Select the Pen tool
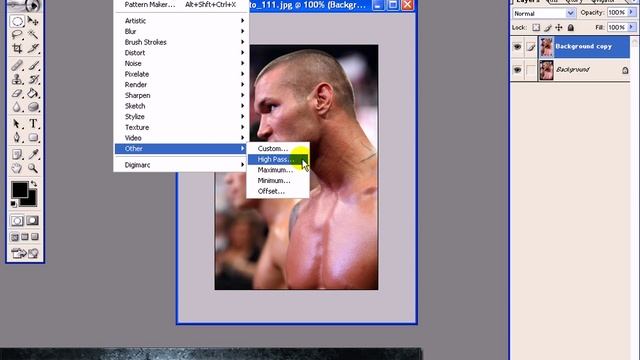Image resolution: width=640 pixels, height=360 pixels. click(x=17, y=137)
